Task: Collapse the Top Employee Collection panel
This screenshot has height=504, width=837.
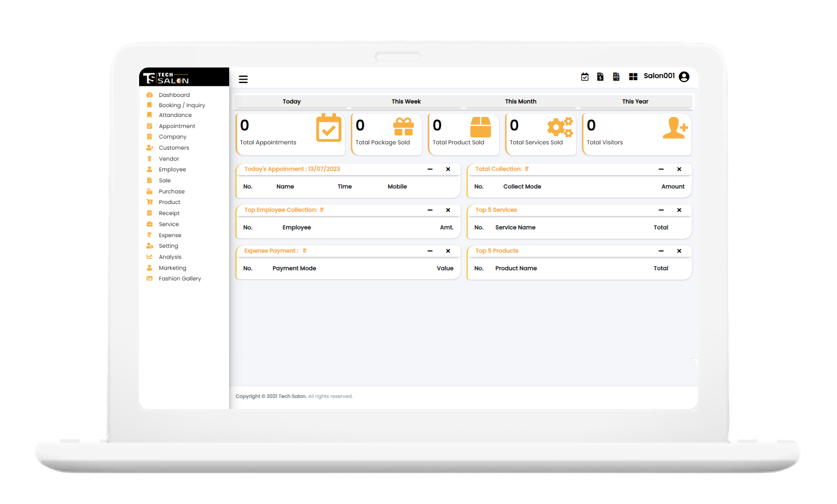Action: click(x=430, y=210)
